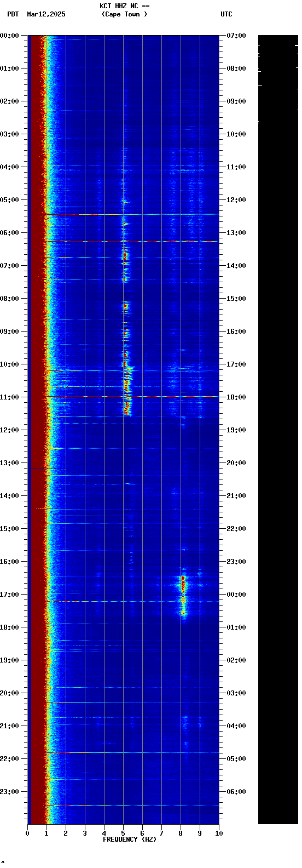
Task: Click the PDT time label '00:00'
Action: coord(9,36)
